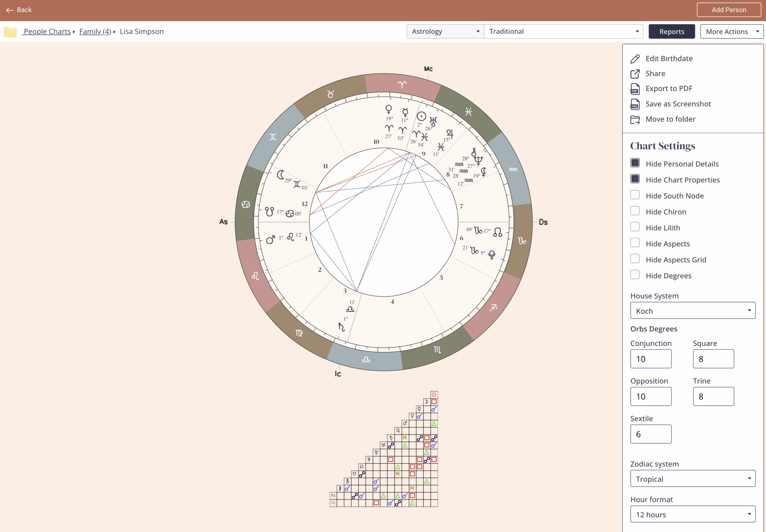The image size is (766, 532).
Task: Click the Add Person button
Action: [728, 10]
